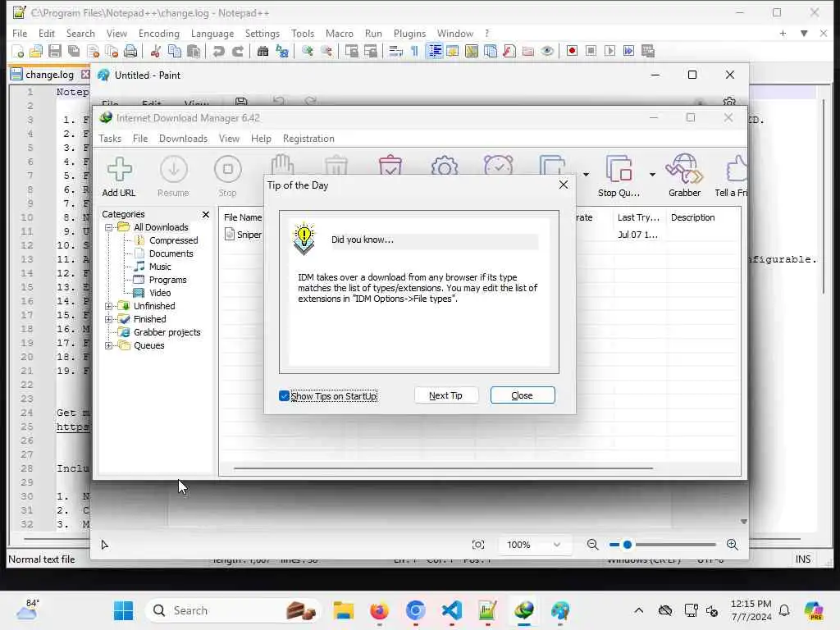
Task: Click Find binoculars icon in Notepad++ toolbar
Action: [262, 51]
